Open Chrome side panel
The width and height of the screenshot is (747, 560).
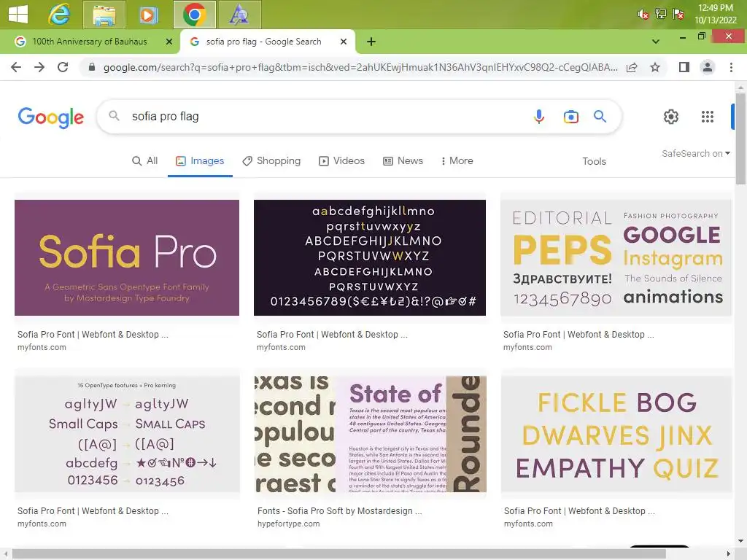[x=684, y=67]
